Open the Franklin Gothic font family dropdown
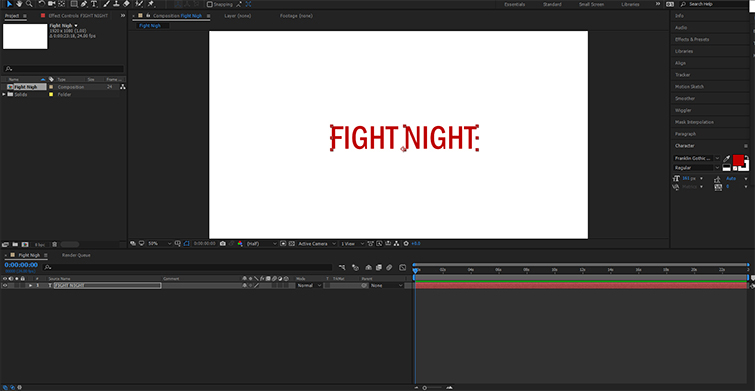The image size is (755, 391). [697, 158]
